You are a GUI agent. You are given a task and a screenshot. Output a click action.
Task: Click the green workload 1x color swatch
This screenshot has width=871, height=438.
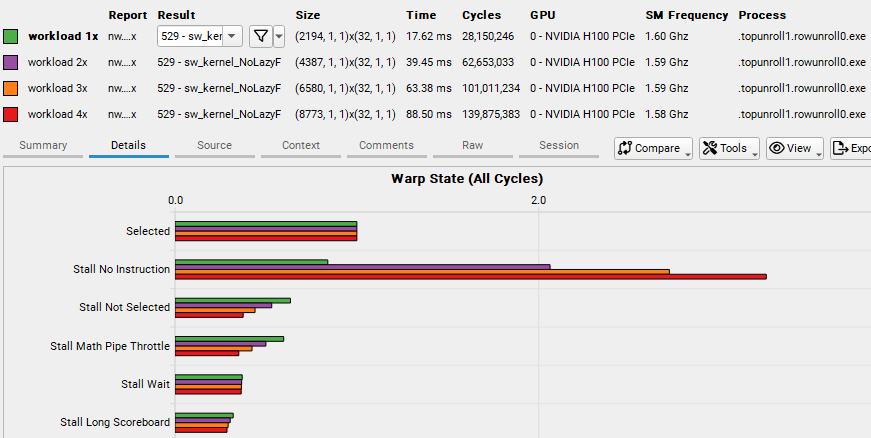point(11,36)
